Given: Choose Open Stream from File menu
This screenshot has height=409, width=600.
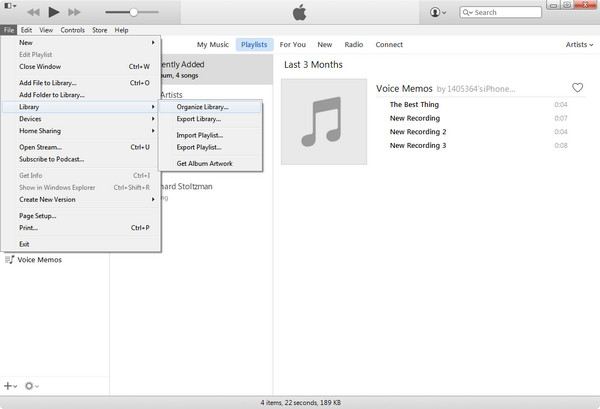Looking at the screenshot, I should pos(81,147).
